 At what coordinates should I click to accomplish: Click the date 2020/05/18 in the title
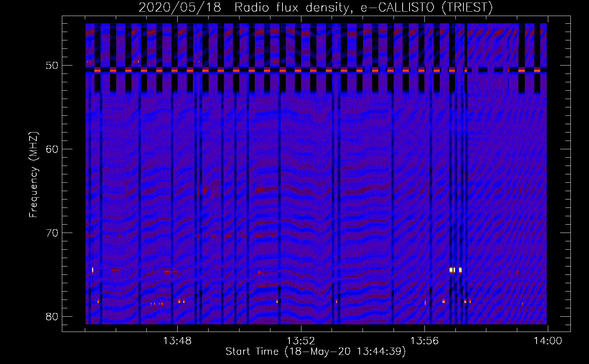click(x=180, y=7)
